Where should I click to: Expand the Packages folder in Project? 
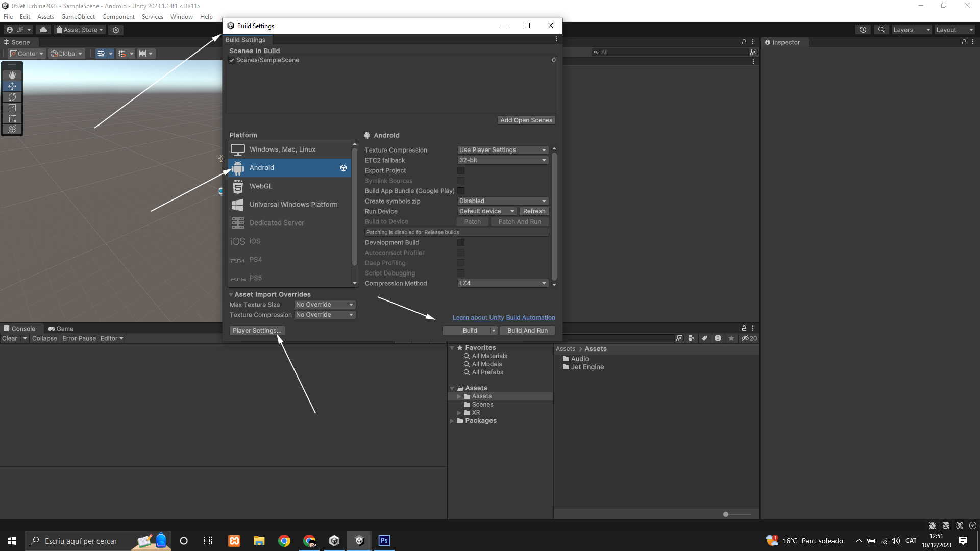tap(452, 421)
